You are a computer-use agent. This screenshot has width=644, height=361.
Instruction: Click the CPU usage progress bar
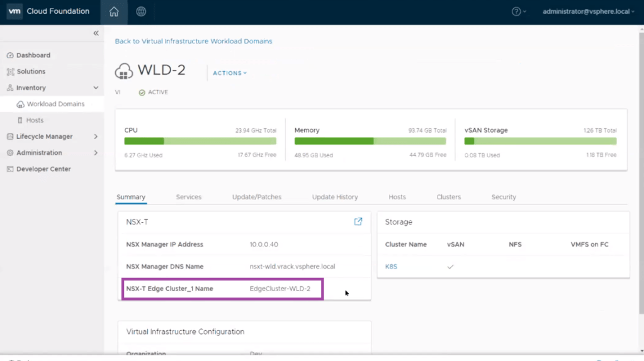[x=200, y=142]
